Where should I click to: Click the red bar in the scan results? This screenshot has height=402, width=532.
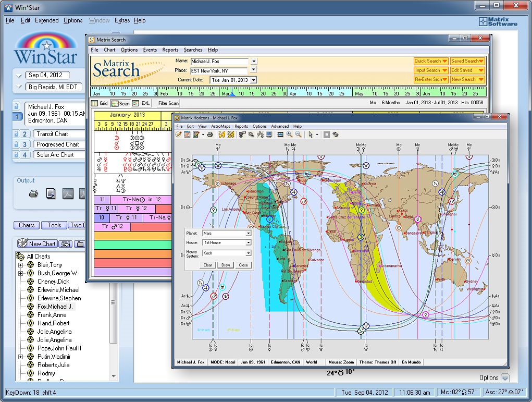tap(133, 263)
